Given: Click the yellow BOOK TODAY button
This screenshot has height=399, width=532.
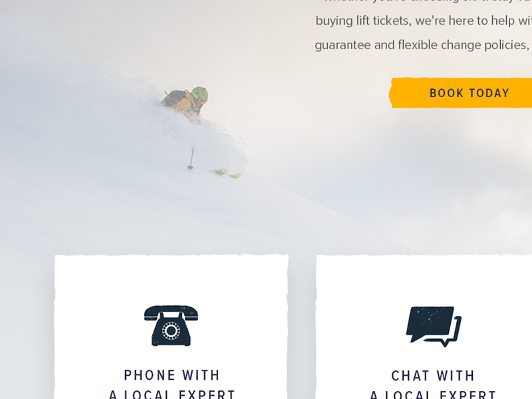Looking at the screenshot, I should [460, 93].
